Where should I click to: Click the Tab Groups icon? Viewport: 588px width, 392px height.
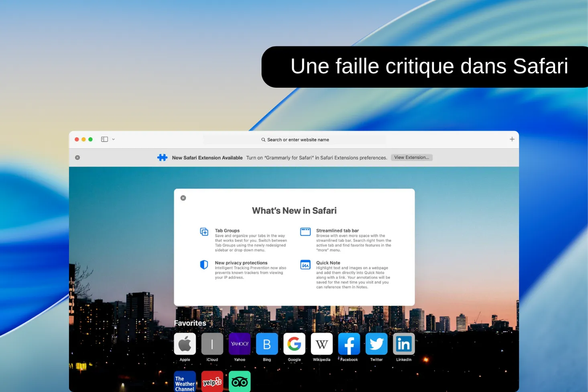coord(204,232)
